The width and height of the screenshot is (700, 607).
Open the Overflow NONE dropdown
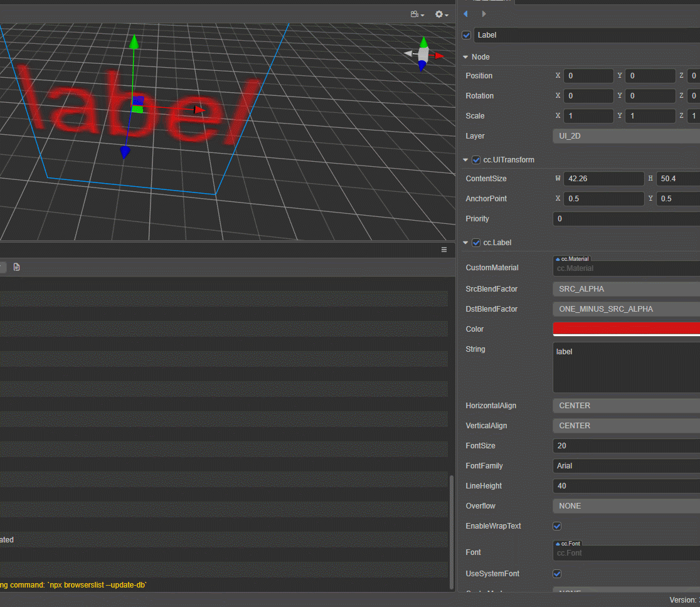coord(627,506)
